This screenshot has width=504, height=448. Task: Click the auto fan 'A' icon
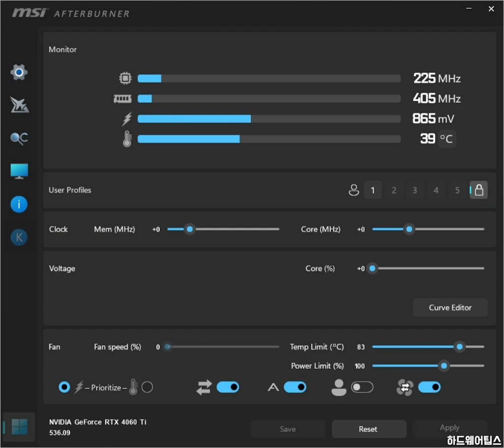tap(273, 388)
